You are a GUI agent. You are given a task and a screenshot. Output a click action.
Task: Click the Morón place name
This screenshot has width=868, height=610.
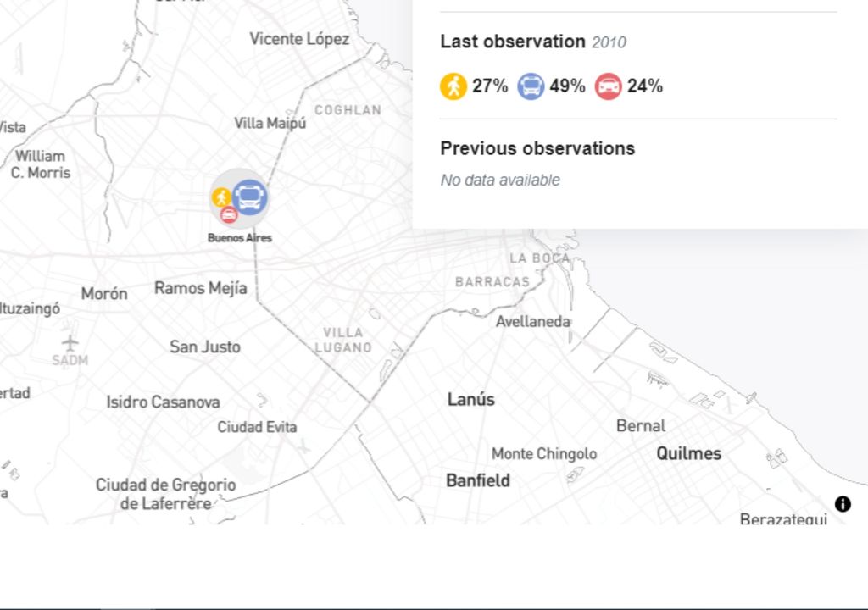(104, 294)
